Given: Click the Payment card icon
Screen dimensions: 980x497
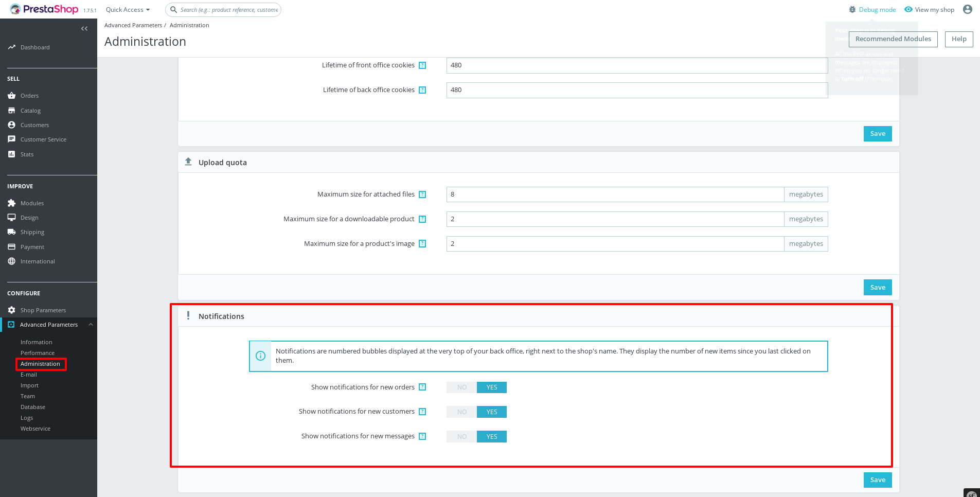Looking at the screenshot, I should [x=12, y=247].
